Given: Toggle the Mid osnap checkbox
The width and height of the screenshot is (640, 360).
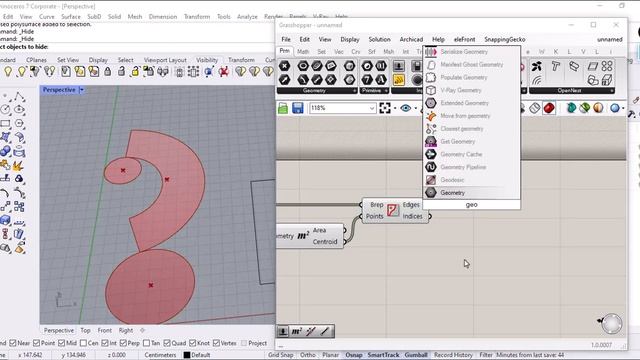Looking at the screenshot, I should [62, 343].
